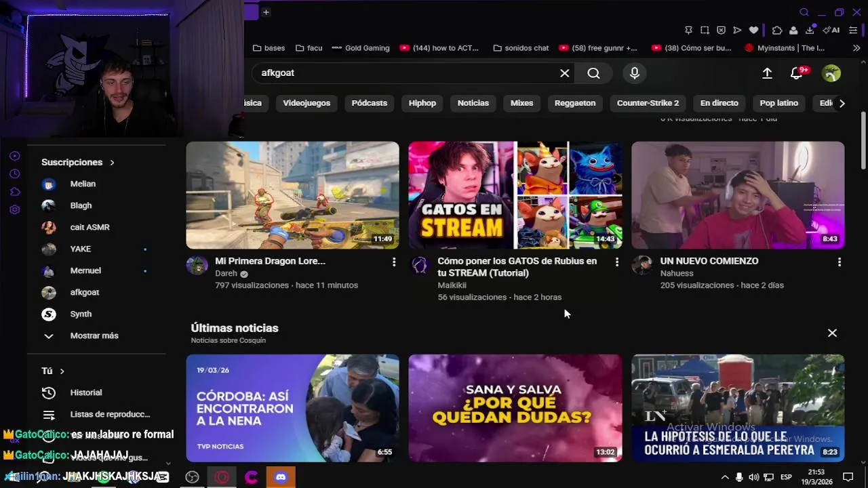Open options for GATOS de Rubius video
This screenshot has width=868, height=488.
pyautogui.click(x=616, y=262)
